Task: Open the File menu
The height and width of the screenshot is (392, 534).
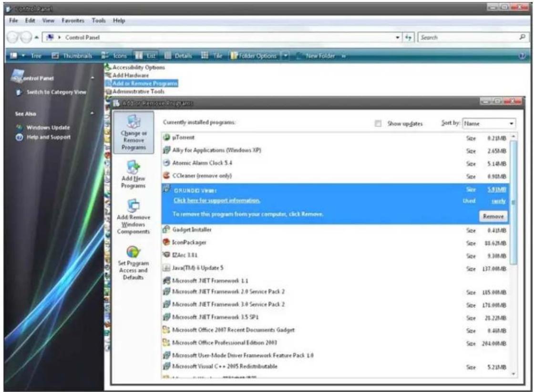Action: coord(14,20)
